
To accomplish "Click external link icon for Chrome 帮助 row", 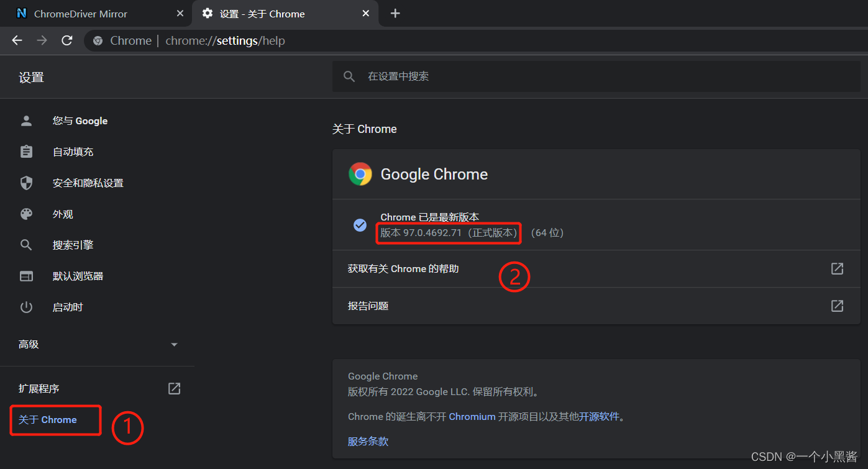I will pyautogui.click(x=838, y=268).
